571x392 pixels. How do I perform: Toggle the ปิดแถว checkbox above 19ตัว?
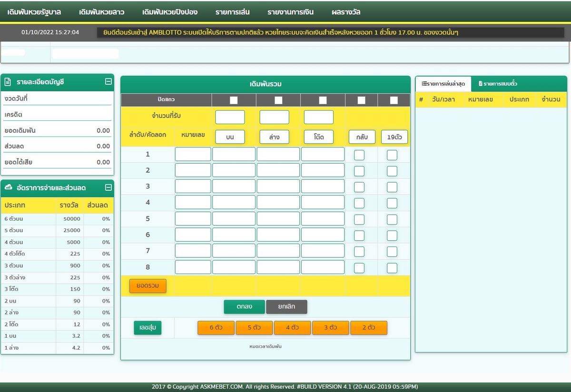[394, 100]
